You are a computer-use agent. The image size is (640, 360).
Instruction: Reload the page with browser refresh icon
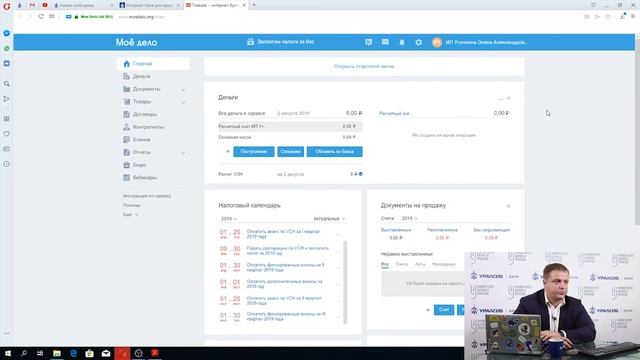[x=41, y=16]
